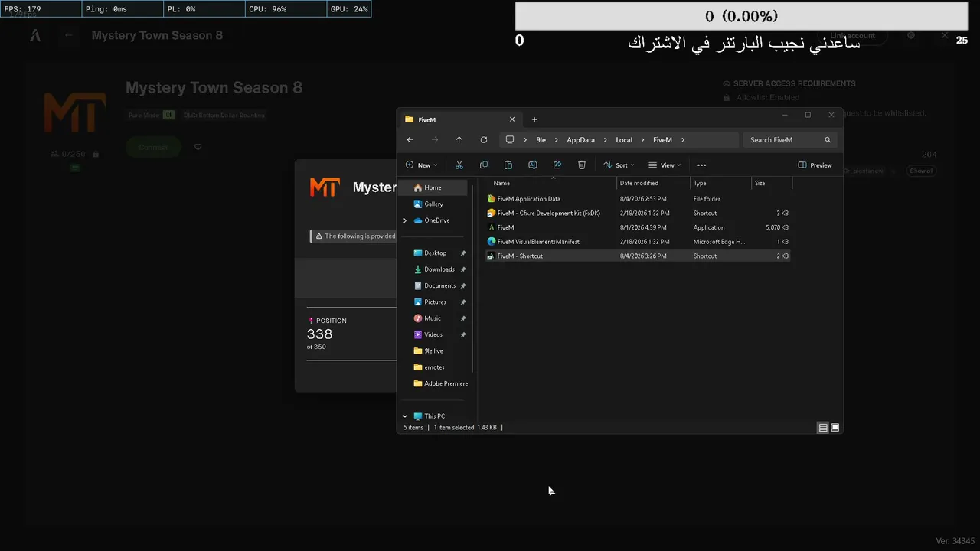This screenshot has height=551, width=980.
Task: Click the Copy icon in Explorer toolbar
Action: click(484, 165)
